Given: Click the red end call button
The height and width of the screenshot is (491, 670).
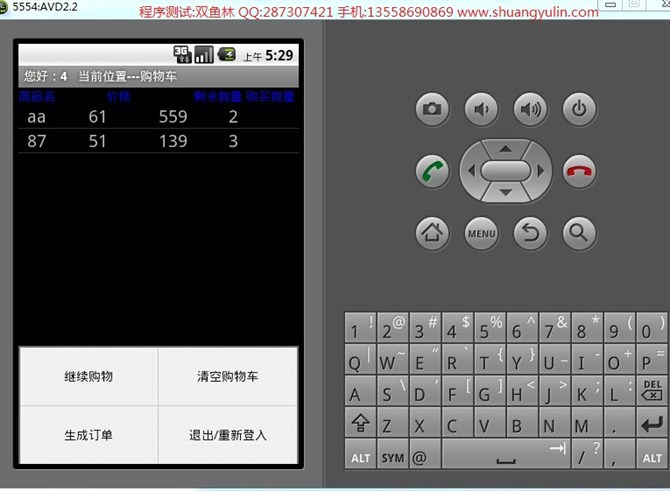Looking at the screenshot, I should pyautogui.click(x=579, y=171).
